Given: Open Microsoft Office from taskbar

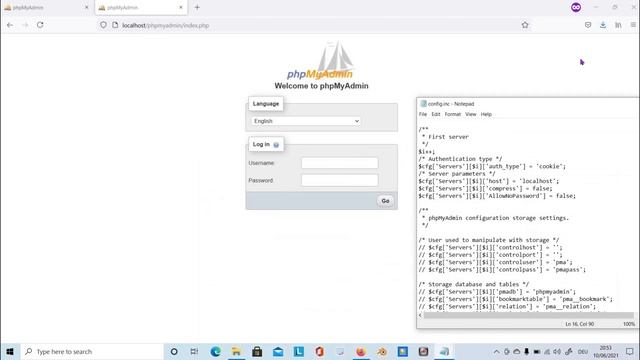Looking at the screenshot, I should coord(319,351).
